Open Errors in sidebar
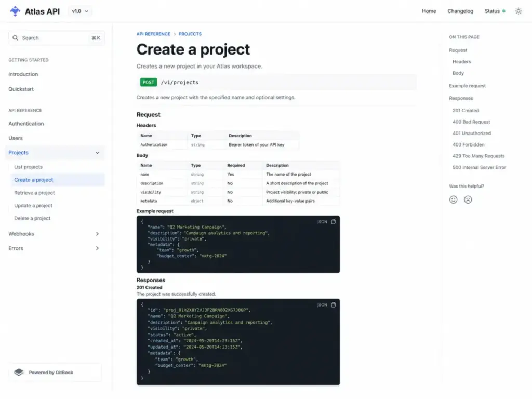This screenshot has height=399, width=532. [16, 248]
